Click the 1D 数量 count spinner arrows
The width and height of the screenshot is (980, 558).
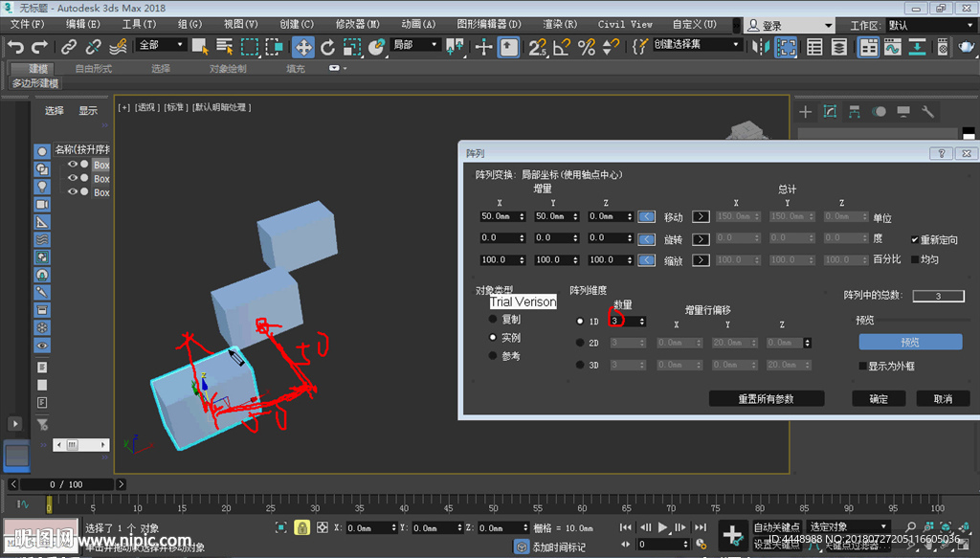click(642, 322)
